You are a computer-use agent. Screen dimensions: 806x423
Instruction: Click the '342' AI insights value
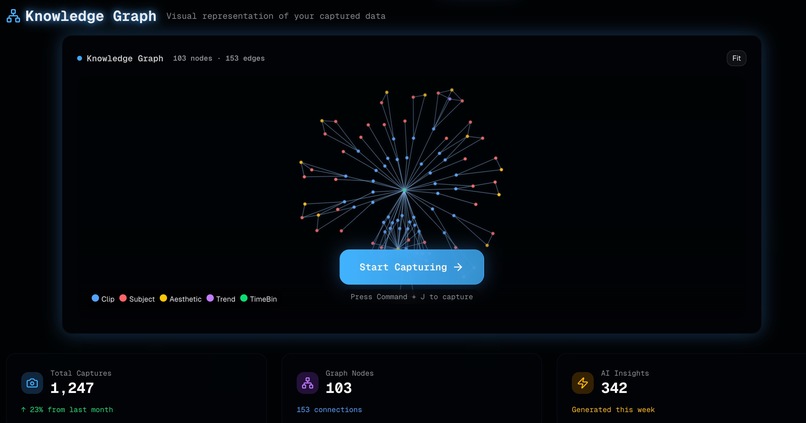[x=614, y=388]
